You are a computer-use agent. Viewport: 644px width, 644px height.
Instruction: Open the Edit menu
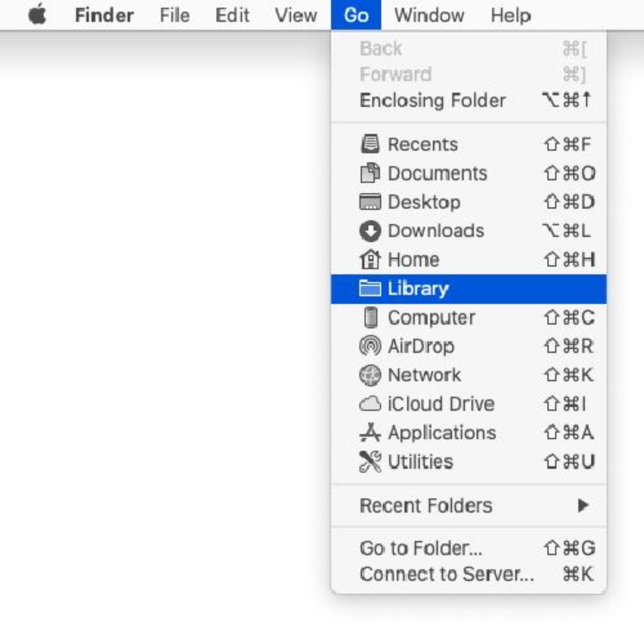232,15
